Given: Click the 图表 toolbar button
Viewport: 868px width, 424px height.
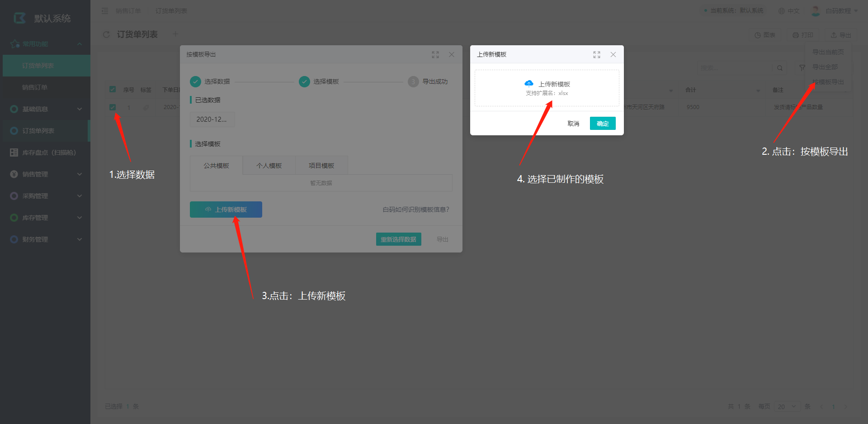Looking at the screenshot, I should point(765,35).
